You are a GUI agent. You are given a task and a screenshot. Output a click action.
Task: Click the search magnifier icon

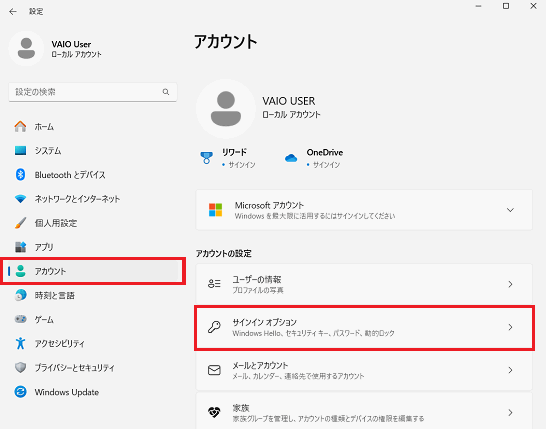[x=166, y=92]
